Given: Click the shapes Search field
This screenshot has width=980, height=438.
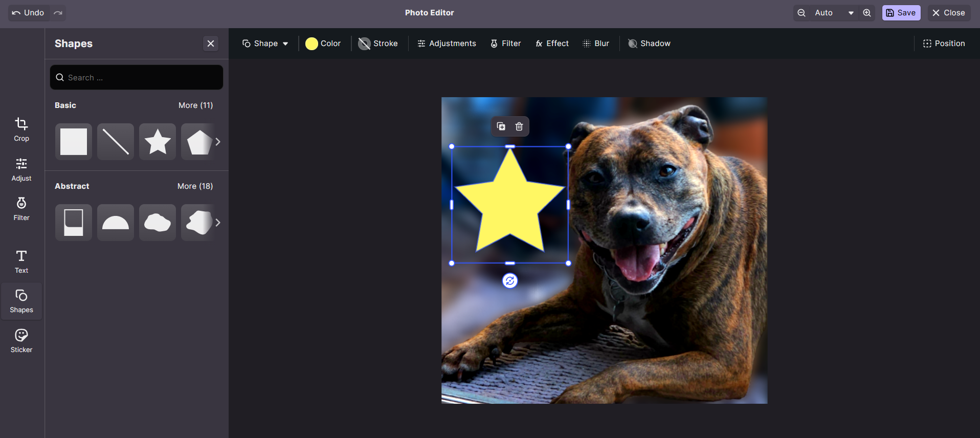Looking at the screenshot, I should (137, 78).
